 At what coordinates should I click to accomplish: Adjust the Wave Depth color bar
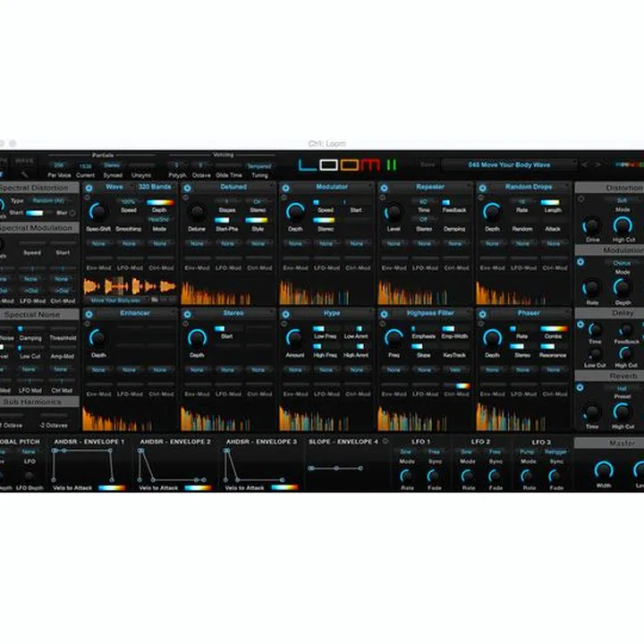[160, 202]
